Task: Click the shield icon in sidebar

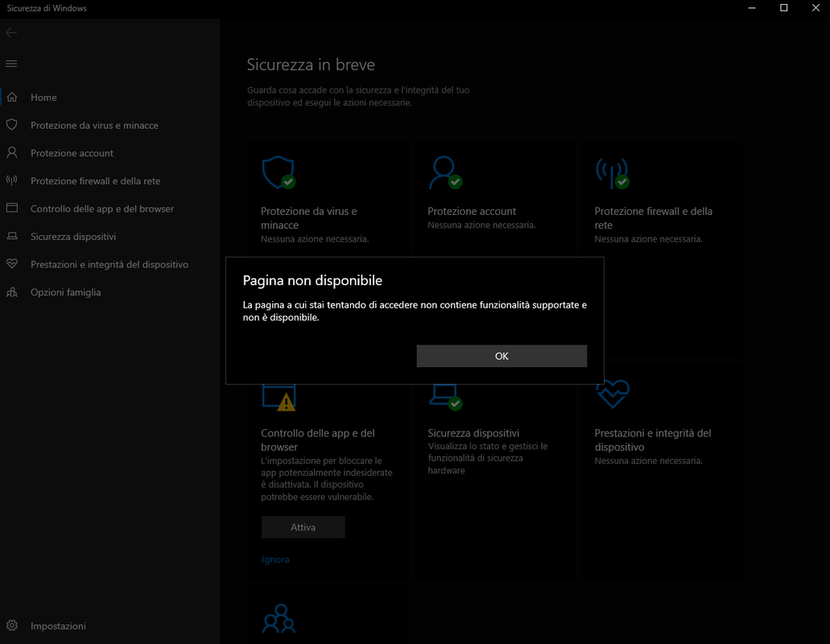Action: pyautogui.click(x=11, y=125)
